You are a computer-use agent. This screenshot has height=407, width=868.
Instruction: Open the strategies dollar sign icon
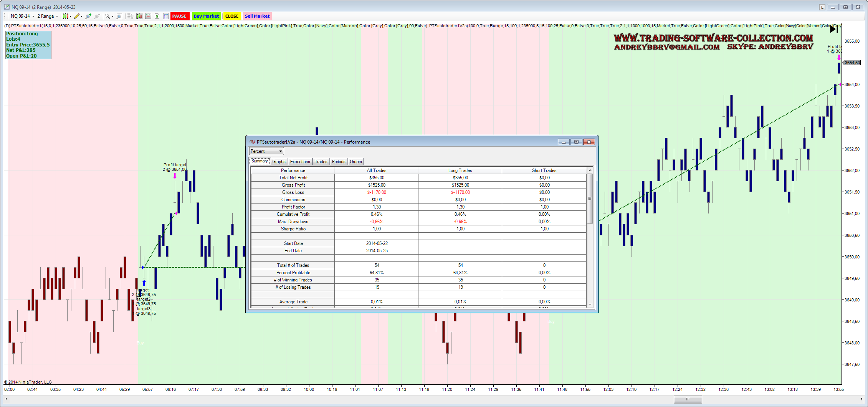[x=157, y=16]
